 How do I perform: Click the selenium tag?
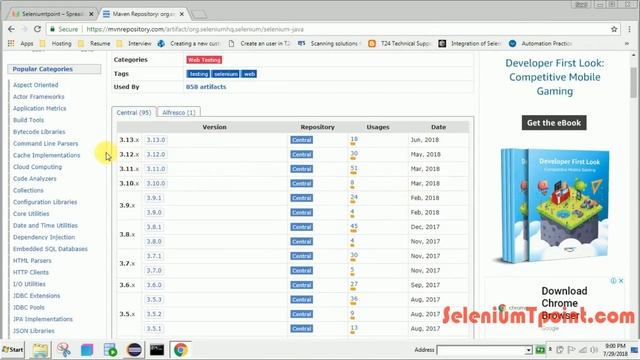(x=225, y=74)
